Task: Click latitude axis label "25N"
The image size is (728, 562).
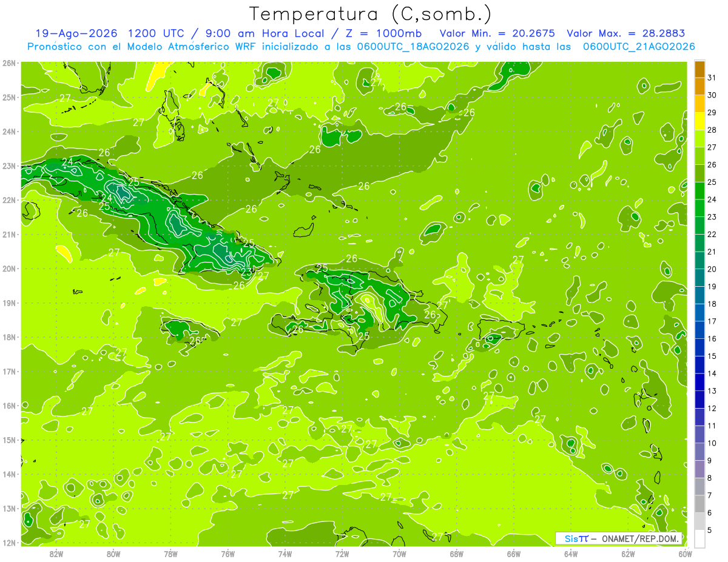Action: (x=9, y=97)
